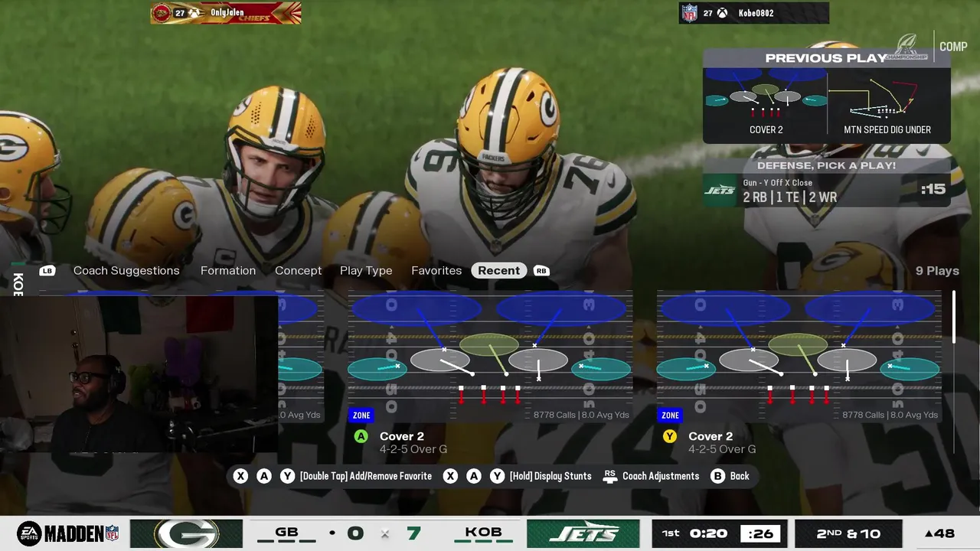Open Coach Adjustments

pos(661,476)
